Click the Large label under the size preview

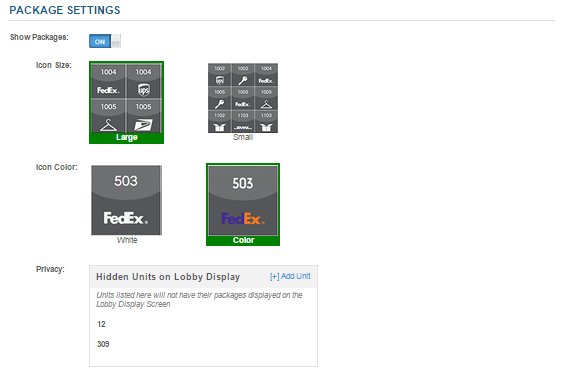pos(127,137)
